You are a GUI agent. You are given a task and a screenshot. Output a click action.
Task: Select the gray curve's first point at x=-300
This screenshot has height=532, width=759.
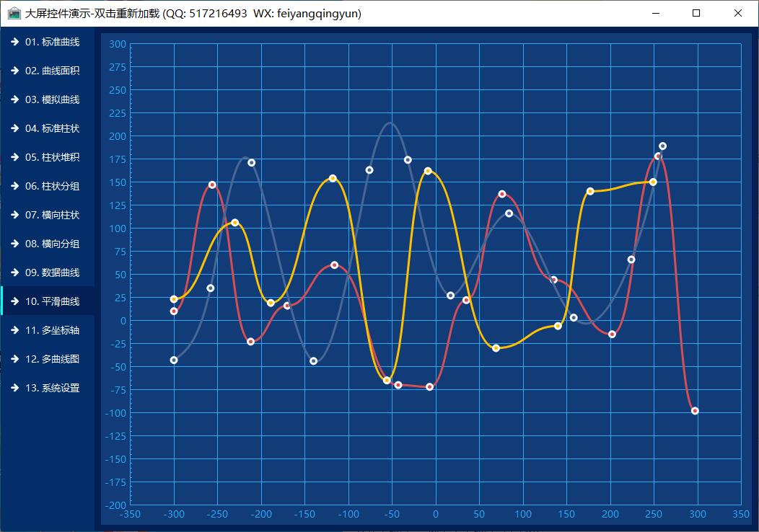[174, 360]
